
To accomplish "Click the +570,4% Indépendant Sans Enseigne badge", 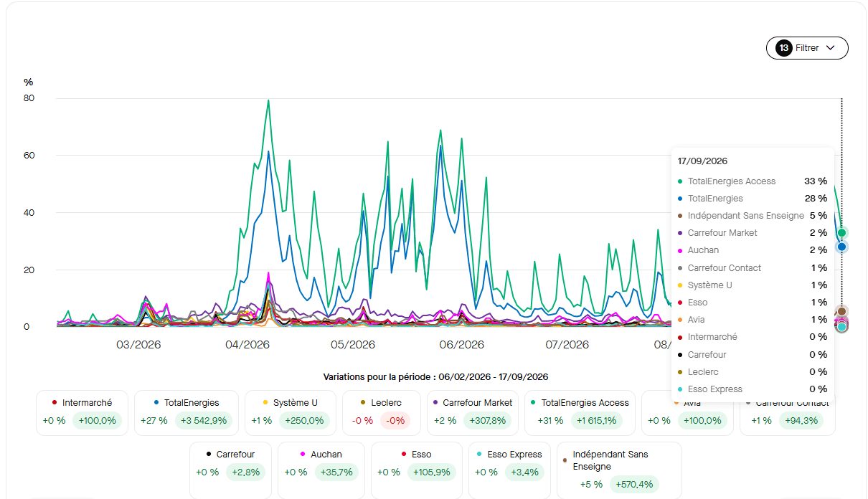I will click(634, 485).
